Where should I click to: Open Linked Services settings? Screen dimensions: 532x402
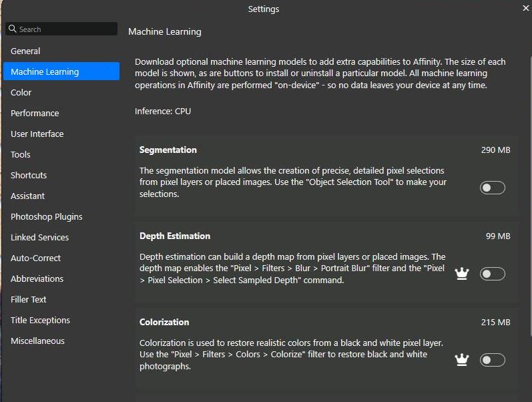pos(39,237)
